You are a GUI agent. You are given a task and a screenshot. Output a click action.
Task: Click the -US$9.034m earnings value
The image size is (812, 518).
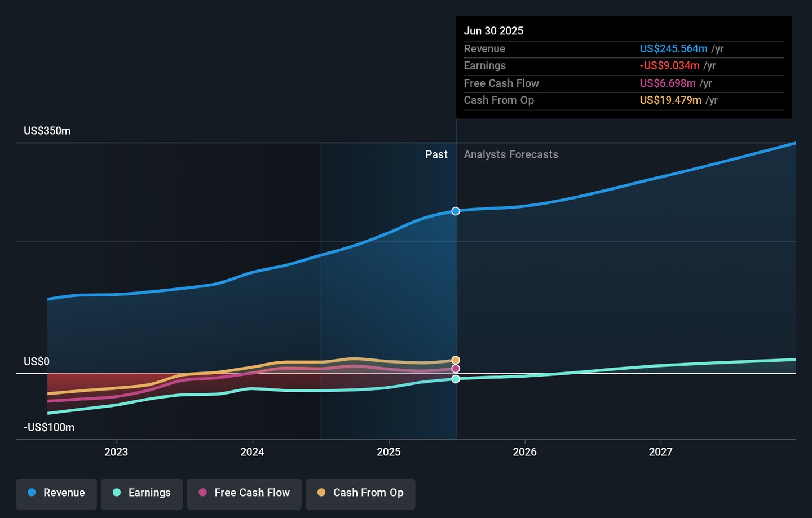669,66
